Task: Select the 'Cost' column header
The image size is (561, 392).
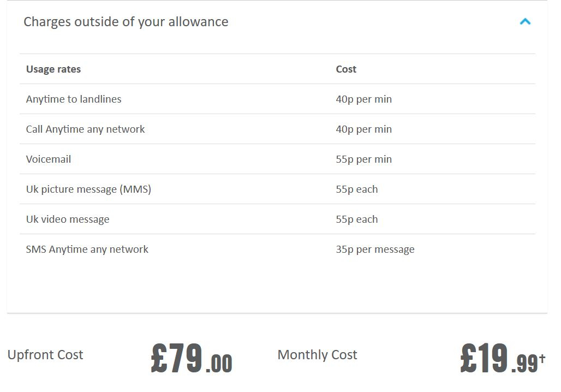Action: click(x=346, y=69)
